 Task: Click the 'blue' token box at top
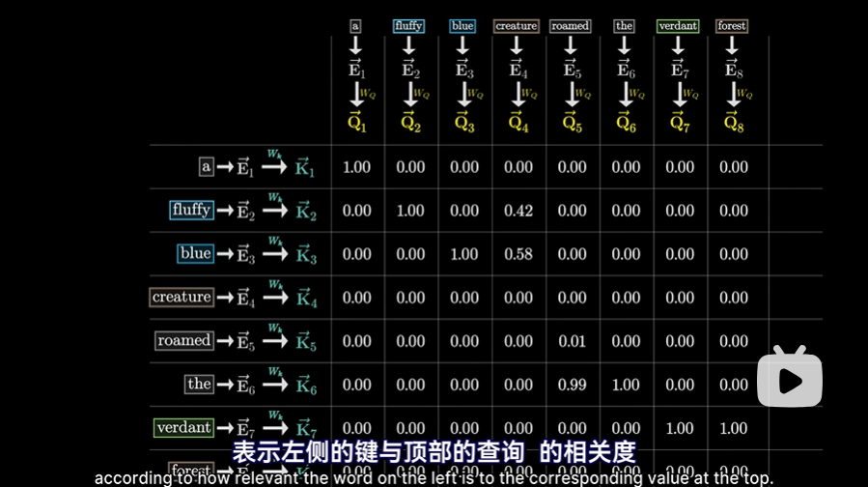point(462,26)
